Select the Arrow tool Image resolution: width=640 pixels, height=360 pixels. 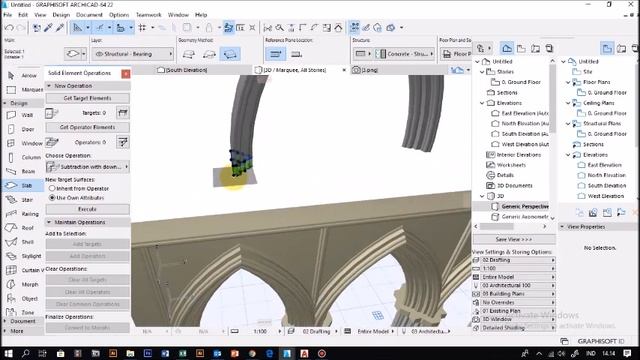24,76
